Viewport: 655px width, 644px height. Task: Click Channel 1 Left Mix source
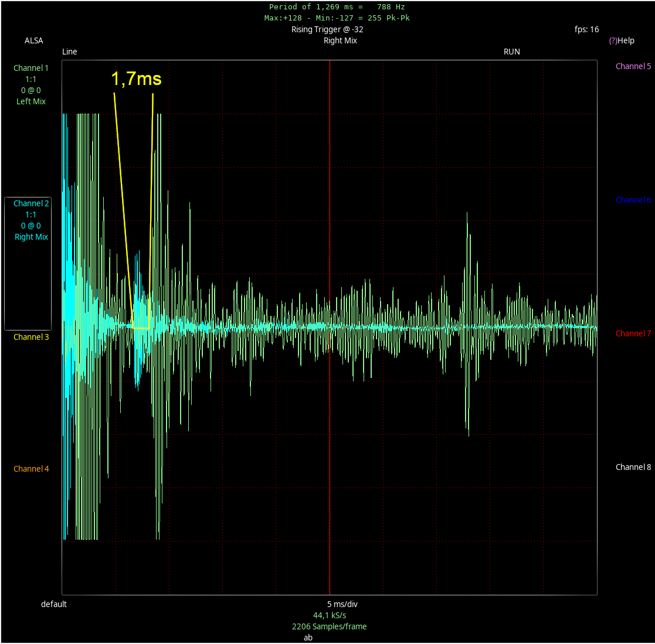click(31, 101)
